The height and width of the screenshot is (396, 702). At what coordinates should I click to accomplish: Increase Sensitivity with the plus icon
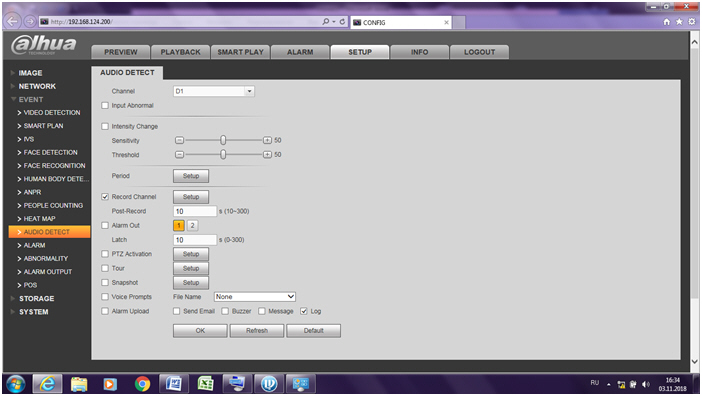267,140
